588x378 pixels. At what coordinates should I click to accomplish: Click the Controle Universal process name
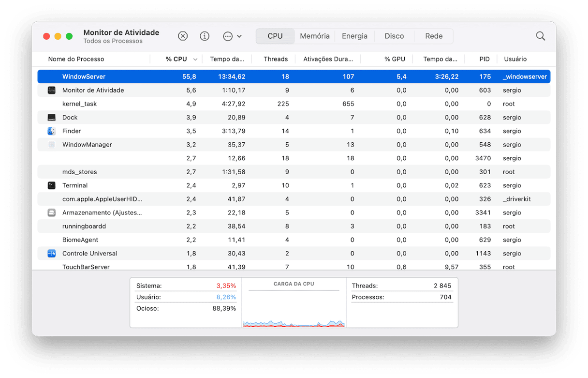click(89, 254)
